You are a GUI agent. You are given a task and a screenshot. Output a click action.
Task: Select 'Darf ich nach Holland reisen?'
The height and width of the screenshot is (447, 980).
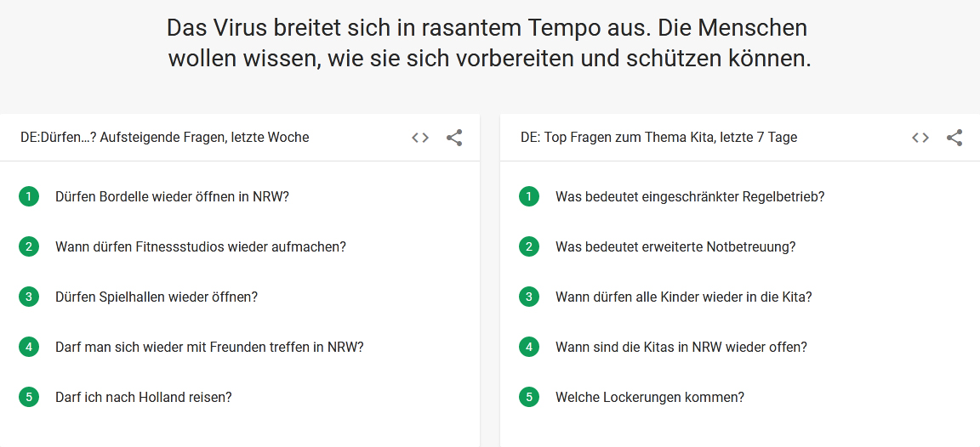coord(143,396)
